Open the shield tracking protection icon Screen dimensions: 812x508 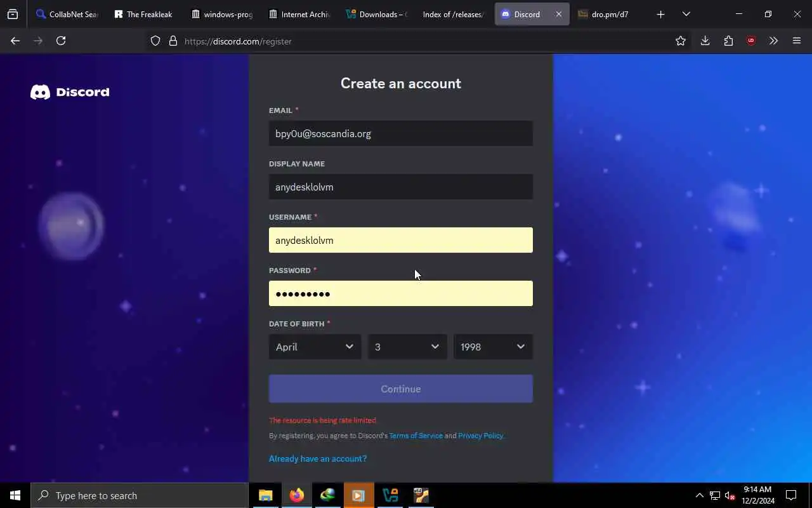[x=155, y=41]
